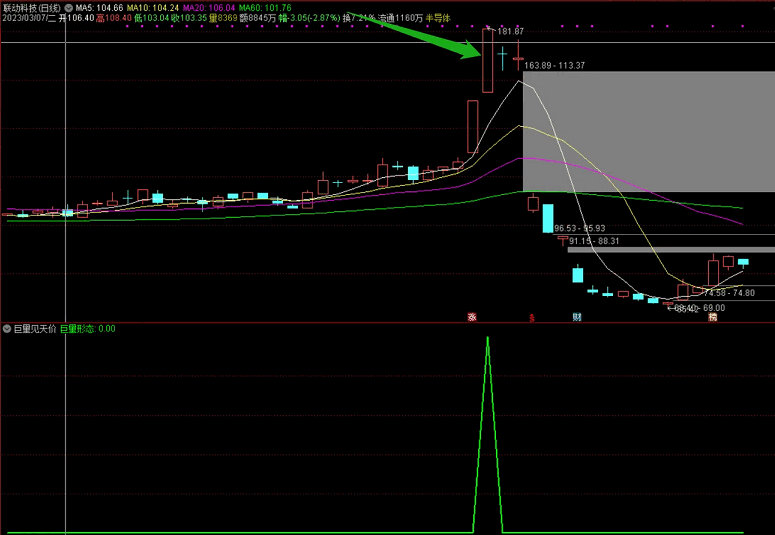
Task: Click the 91.15 - 88.31 gap label
Action: pos(594,241)
